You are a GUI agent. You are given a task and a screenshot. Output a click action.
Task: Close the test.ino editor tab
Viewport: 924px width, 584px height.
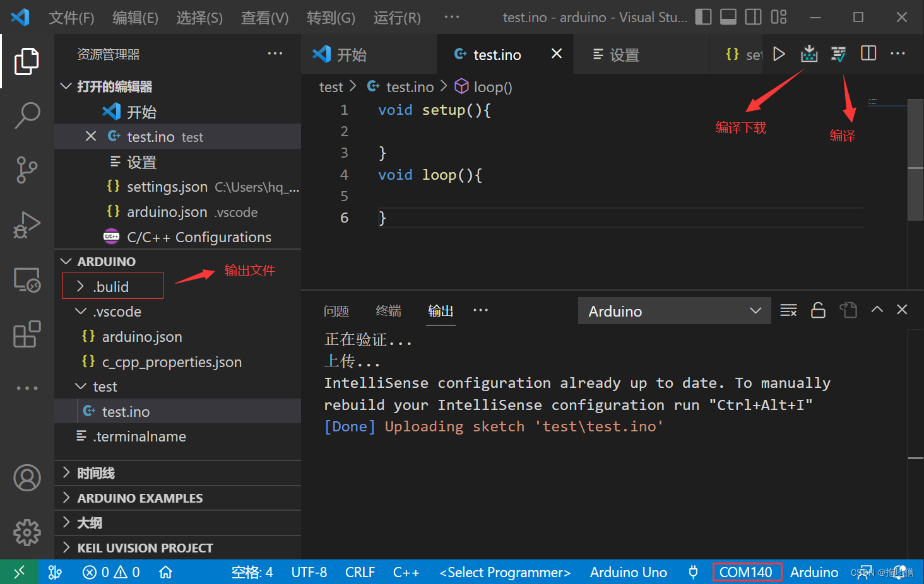click(x=557, y=54)
